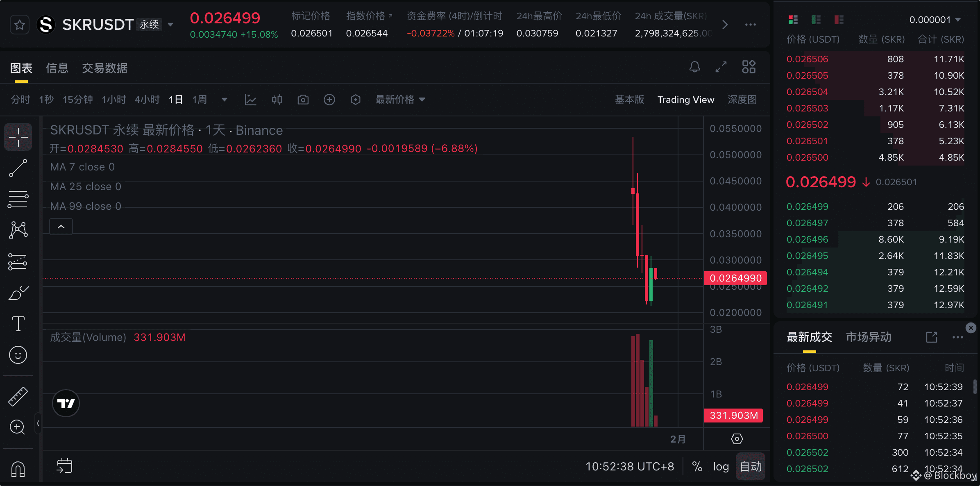The width and height of the screenshot is (980, 486).
Task: Switch to the 交易数据 tab
Action: click(104, 68)
